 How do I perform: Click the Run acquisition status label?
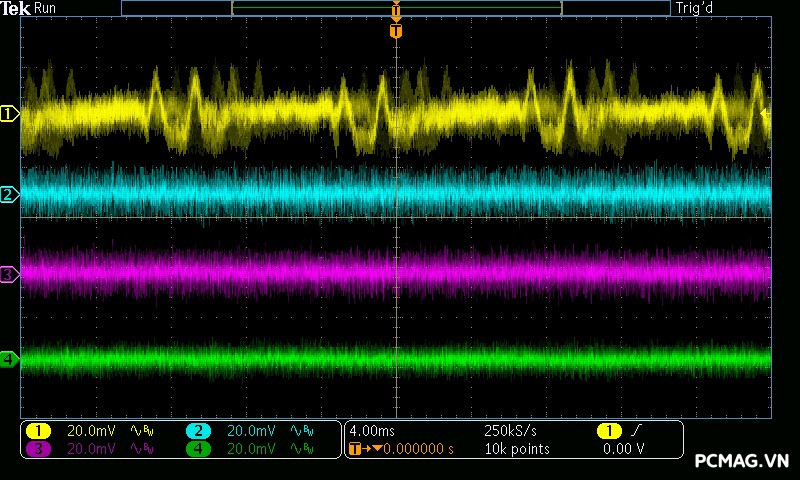pyautogui.click(x=46, y=8)
